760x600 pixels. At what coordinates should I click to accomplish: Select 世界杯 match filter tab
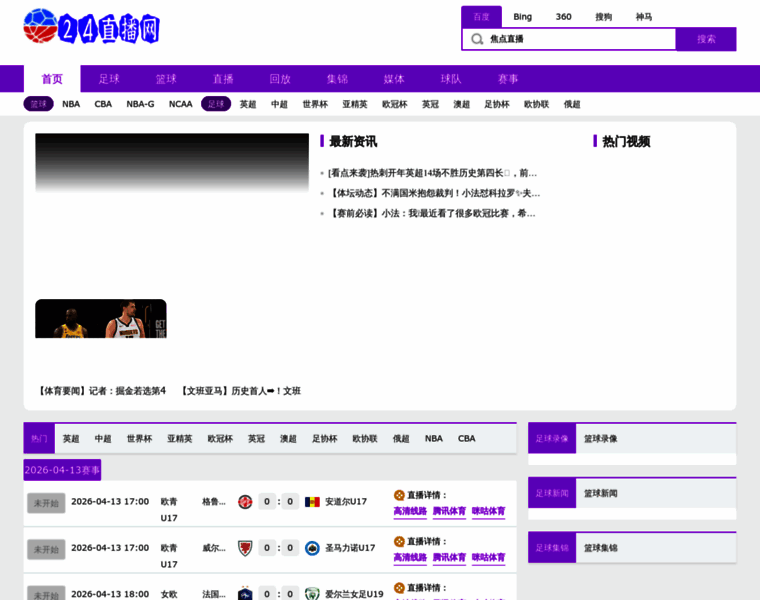[x=140, y=439]
